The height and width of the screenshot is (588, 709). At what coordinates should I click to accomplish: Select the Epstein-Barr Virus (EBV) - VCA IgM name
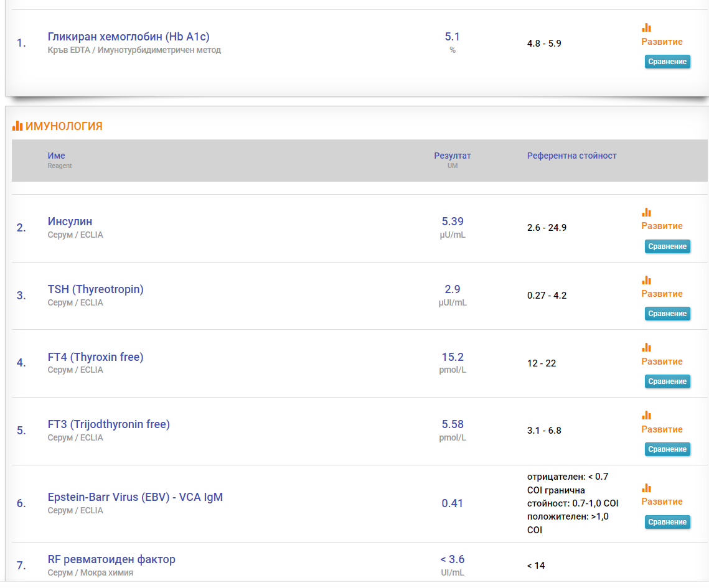point(135,497)
